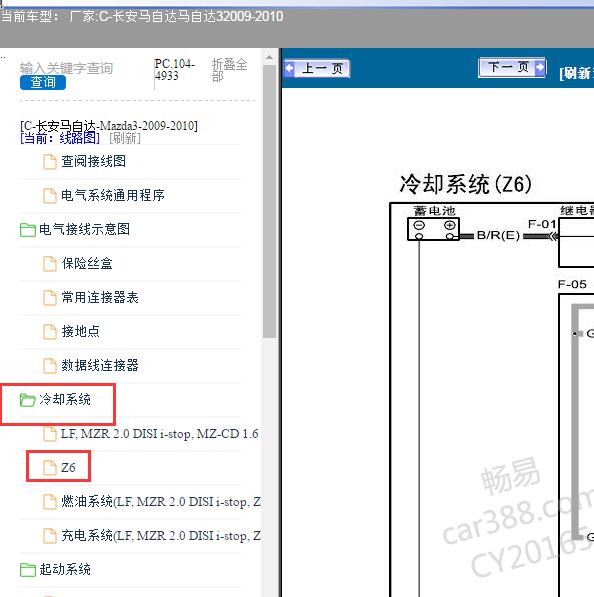Screen dimensions: 594x597
Task: Collapse the 电气接线示意图 folder
Action: point(84,229)
